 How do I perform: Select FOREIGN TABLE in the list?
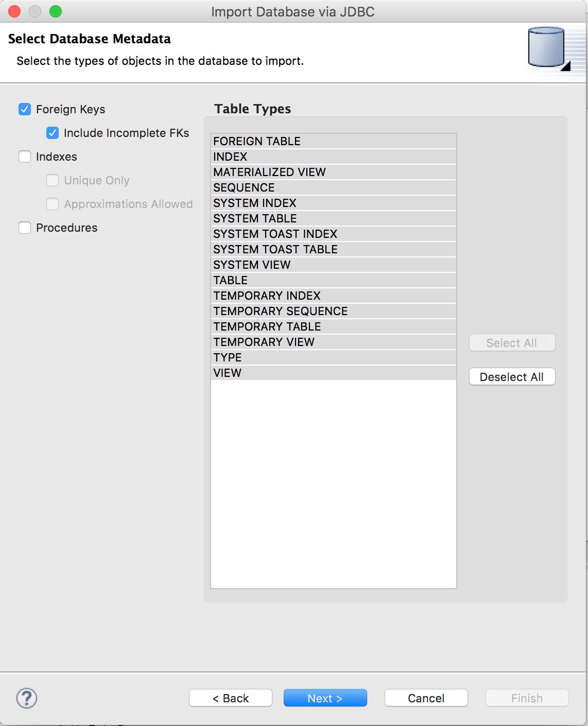[257, 141]
